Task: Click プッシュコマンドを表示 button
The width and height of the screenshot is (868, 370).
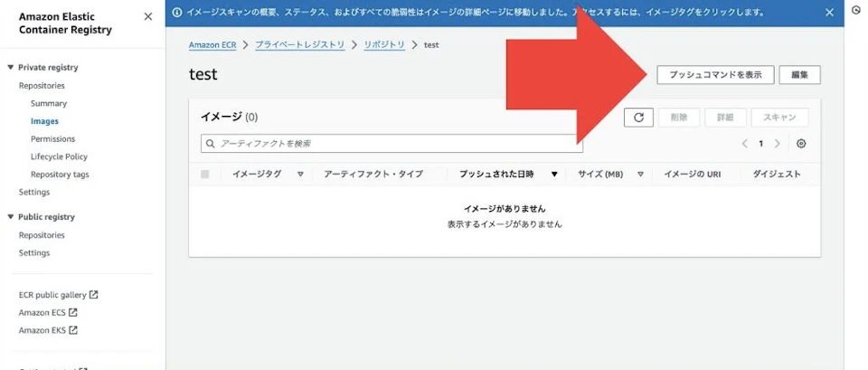Action: (715, 75)
